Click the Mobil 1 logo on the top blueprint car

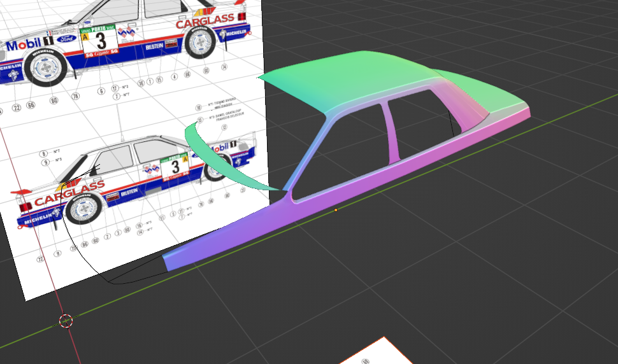point(30,44)
